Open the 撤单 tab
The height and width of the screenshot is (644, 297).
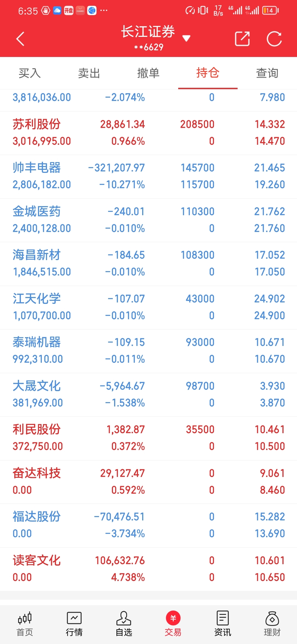point(148,73)
